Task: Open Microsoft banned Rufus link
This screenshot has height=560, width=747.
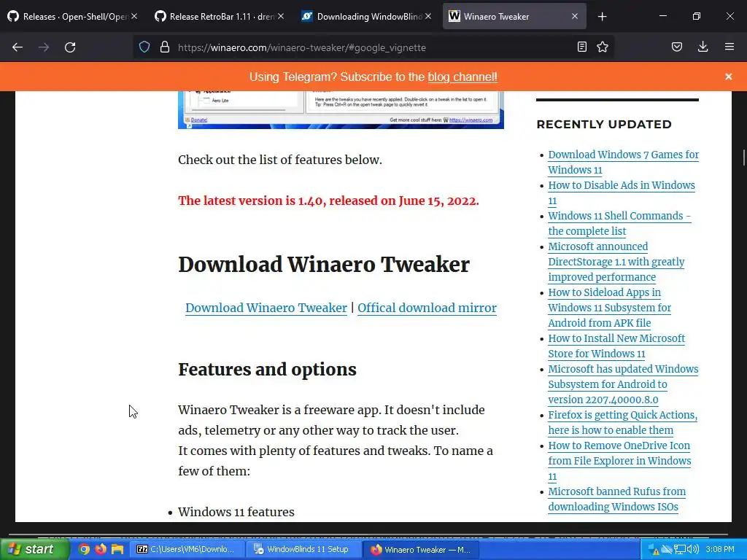Action: 617,499
